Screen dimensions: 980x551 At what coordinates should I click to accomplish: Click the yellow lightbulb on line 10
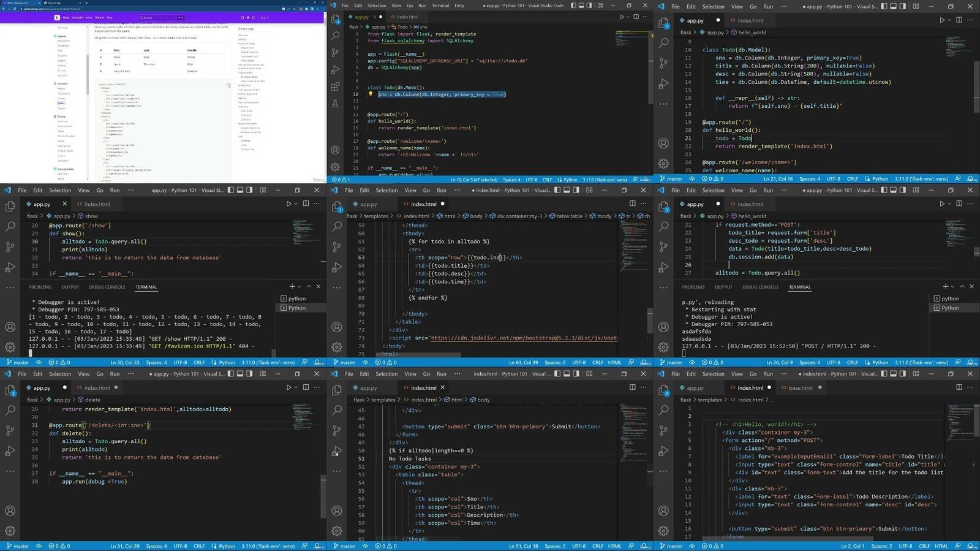[x=371, y=94]
